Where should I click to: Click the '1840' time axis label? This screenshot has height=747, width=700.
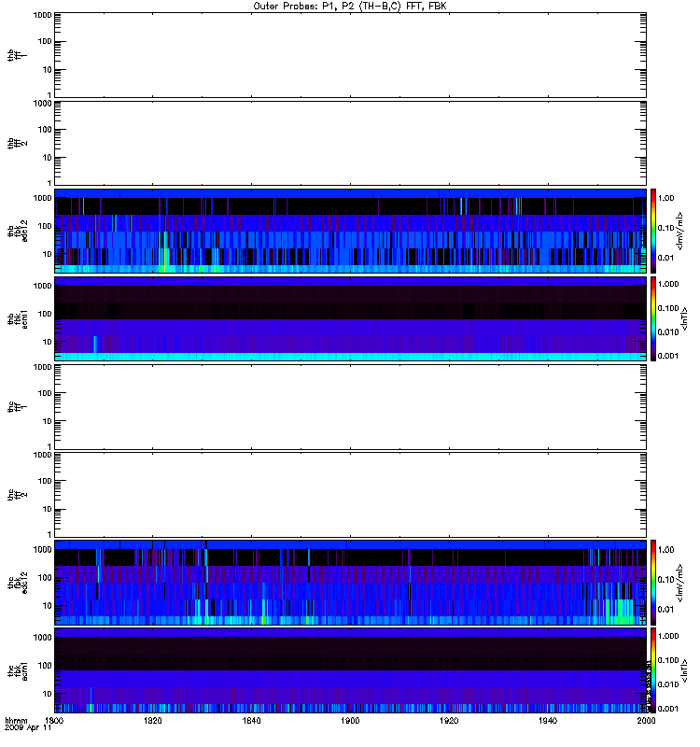click(x=251, y=720)
